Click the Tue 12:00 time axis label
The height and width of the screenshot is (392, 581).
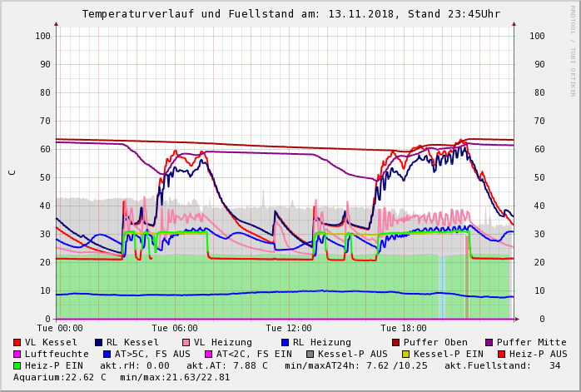pyautogui.click(x=289, y=328)
